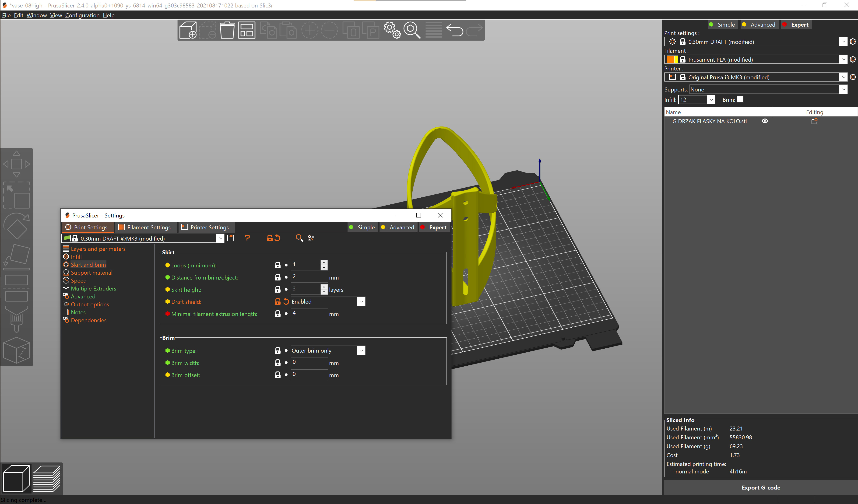Select Expert mode in main sidebar
This screenshot has height=504, width=858.
(x=796, y=24)
